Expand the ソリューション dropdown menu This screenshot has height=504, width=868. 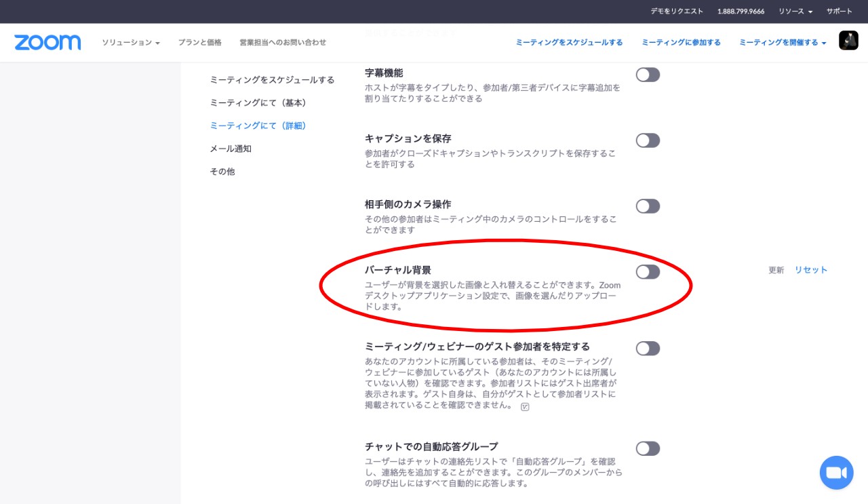pos(131,42)
